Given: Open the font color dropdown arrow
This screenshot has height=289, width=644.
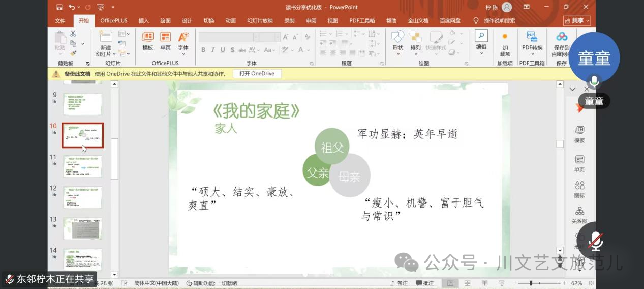Looking at the screenshot, I should click(x=309, y=50).
